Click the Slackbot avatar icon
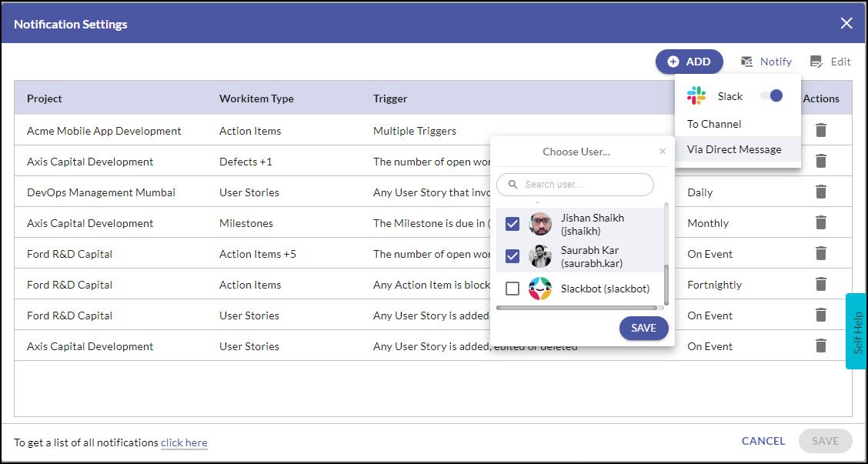Viewport: 868px width, 464px height. click(539, 289)
